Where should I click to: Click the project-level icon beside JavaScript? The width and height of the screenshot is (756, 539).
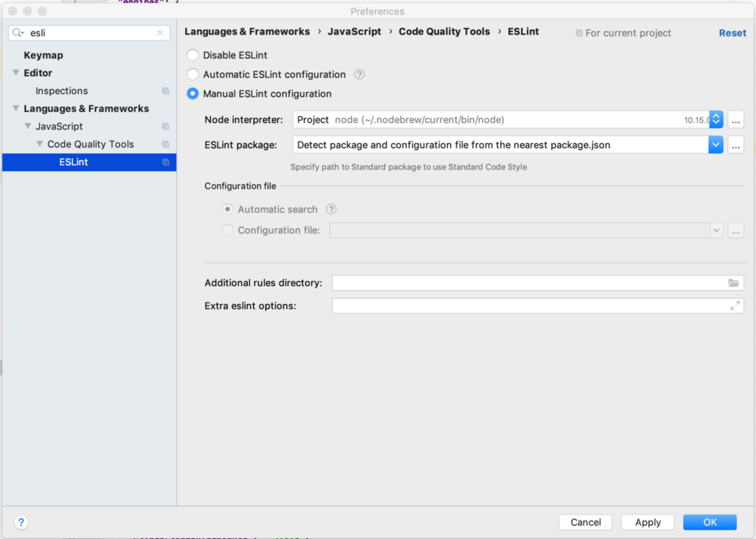coord(166,126)
